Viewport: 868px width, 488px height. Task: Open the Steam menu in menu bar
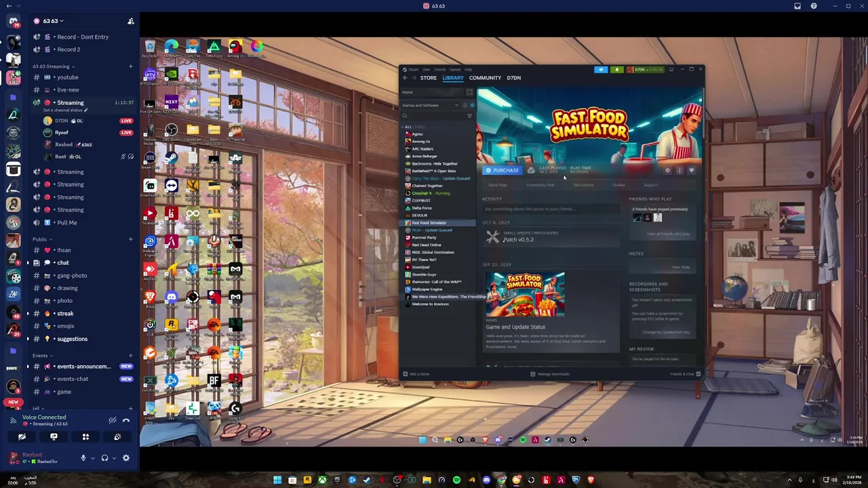[x=414, y=69]
